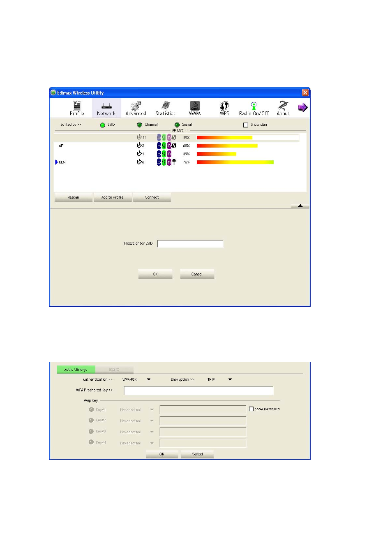The height and width of the screenshot is (555, 392).
Task: Collapse the lower panel with up arrow
Action: (x=300, y=206)
